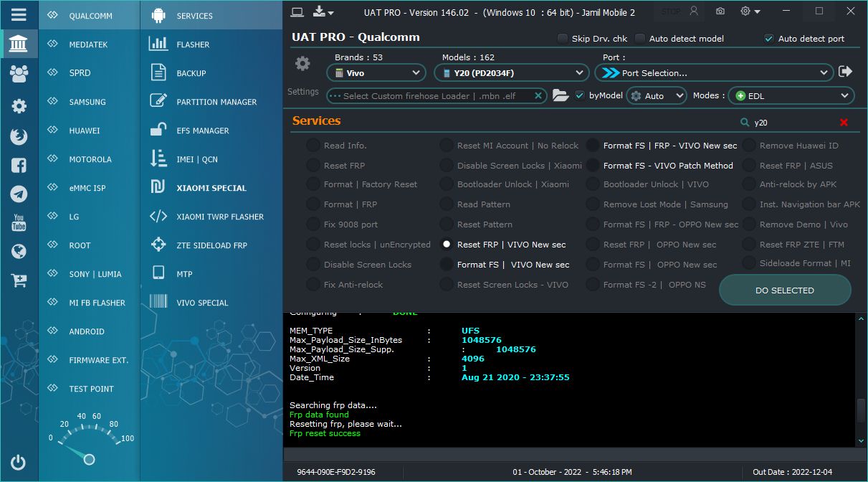Open the gear settings sidebar icon

point(19,106)
